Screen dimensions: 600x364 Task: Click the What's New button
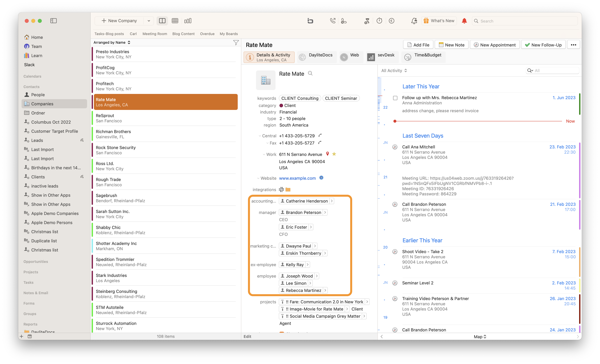tap(439, 21)
